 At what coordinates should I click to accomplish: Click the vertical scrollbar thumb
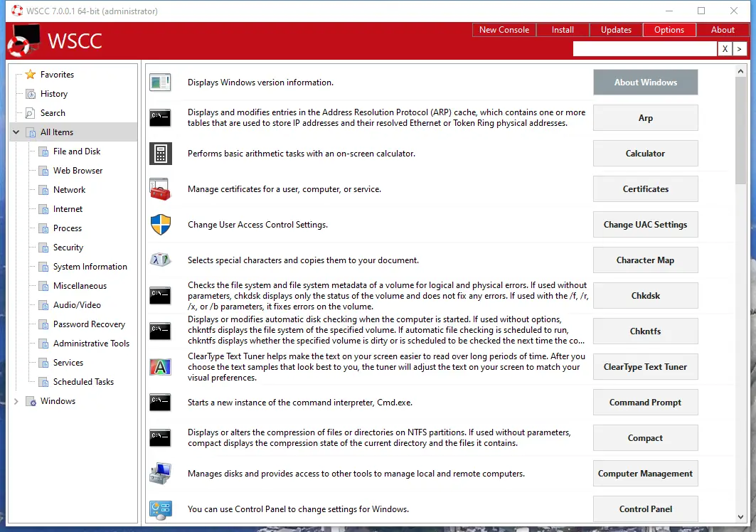pos(740,130)
